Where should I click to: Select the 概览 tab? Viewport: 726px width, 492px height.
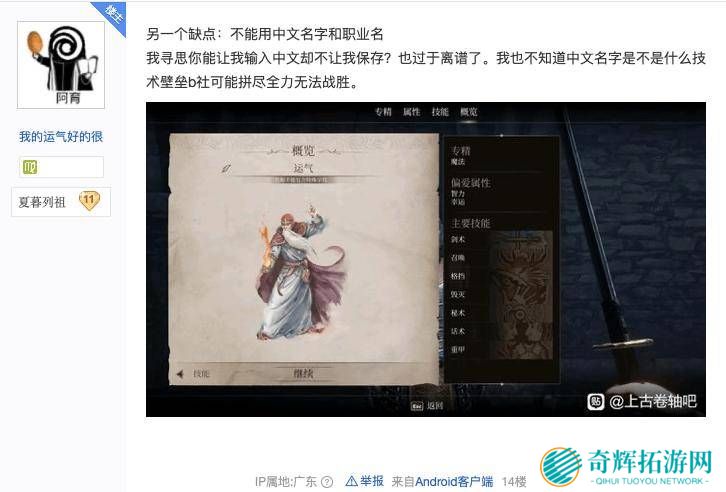[469, 112]
